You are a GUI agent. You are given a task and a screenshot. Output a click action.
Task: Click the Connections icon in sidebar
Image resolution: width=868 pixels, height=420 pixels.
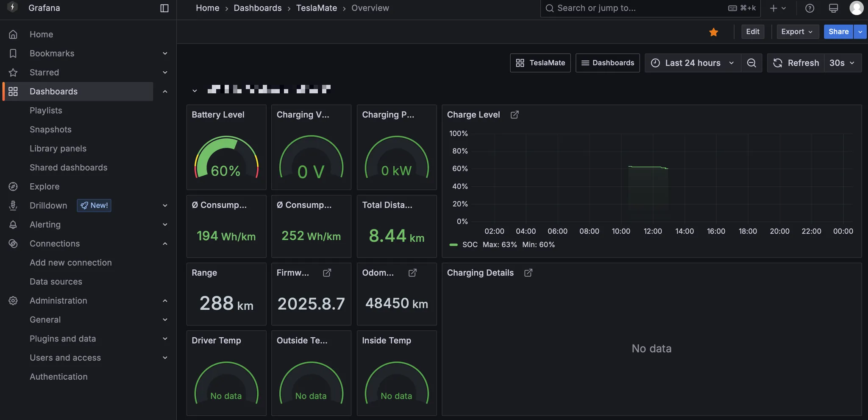tap(13, 244)
